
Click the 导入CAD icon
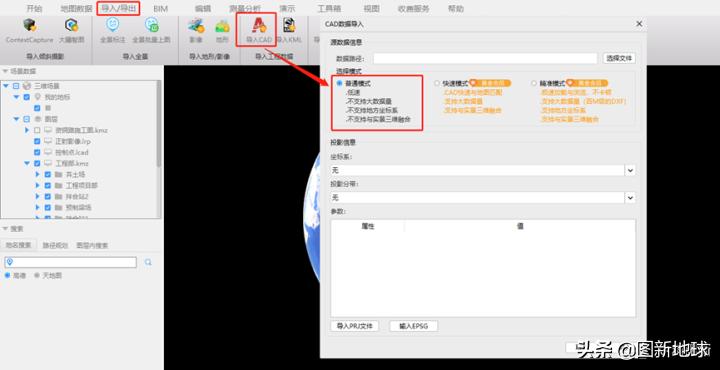pos(259,25)
